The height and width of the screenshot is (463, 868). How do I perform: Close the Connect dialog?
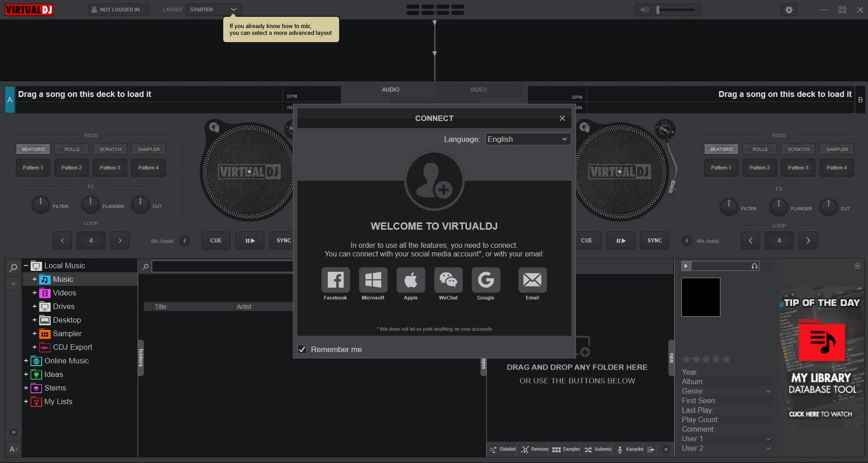562,118
